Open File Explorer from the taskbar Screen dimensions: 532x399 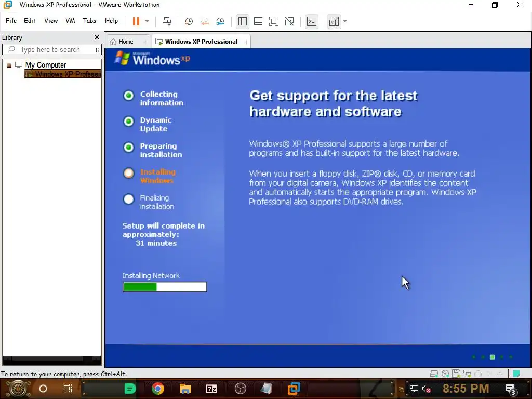tap(185, 389)
